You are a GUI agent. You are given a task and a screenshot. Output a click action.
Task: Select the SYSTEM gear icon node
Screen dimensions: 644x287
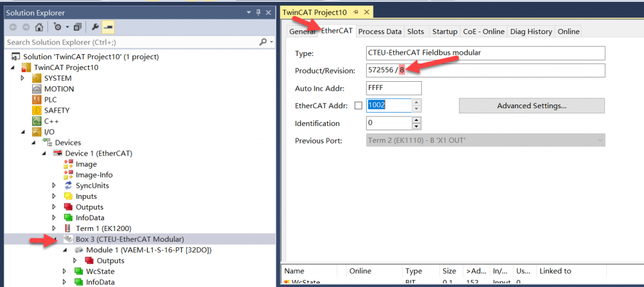[x=36, y=78]
